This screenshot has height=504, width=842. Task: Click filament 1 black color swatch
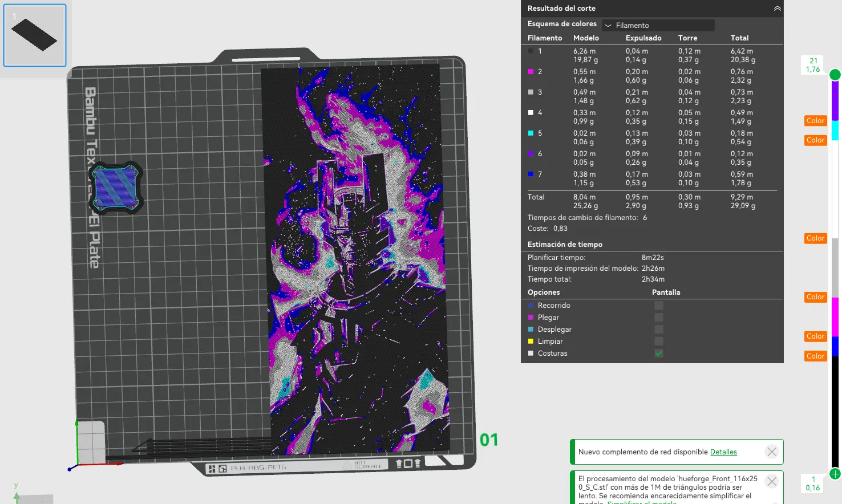tap(531, 51)
